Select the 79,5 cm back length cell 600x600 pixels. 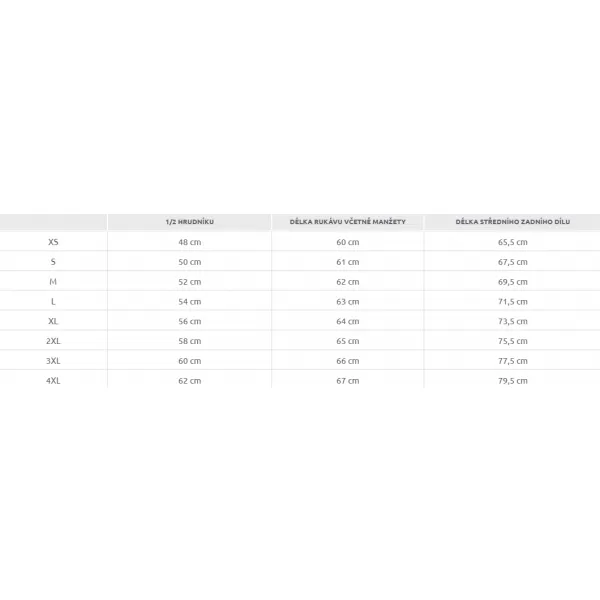click(x=513, y=381)
